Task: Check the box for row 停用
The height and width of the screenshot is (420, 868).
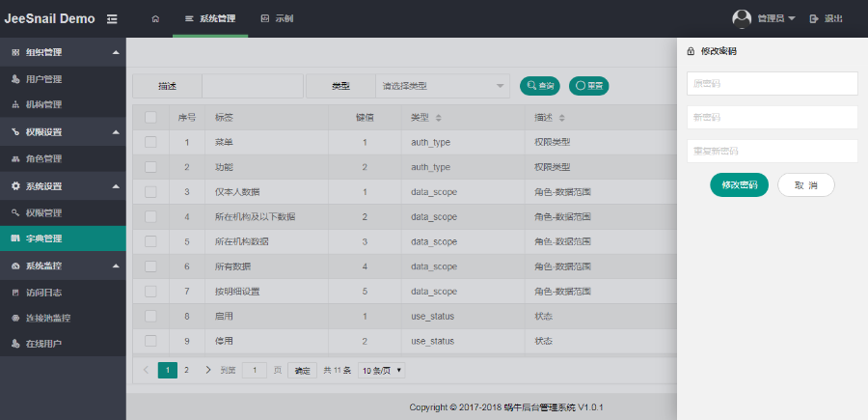Action: 150,341
